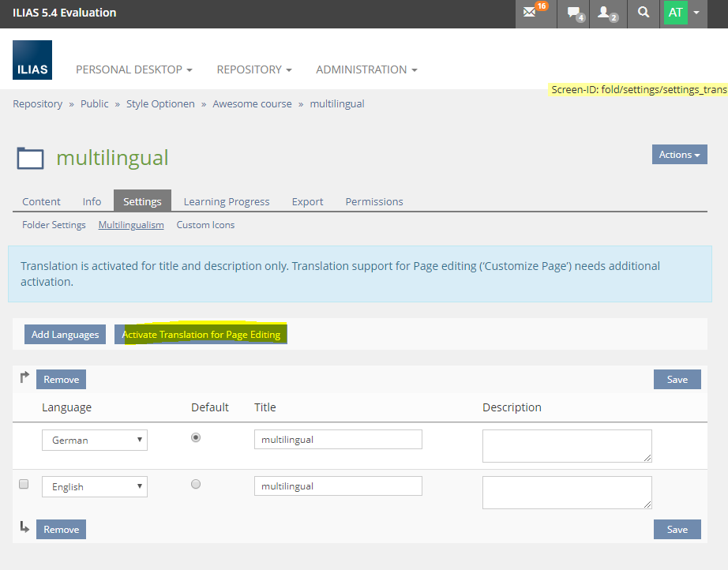Screen dimensions: 728x570
Task: Check the English language row checkbox
Action: point(24,484)
